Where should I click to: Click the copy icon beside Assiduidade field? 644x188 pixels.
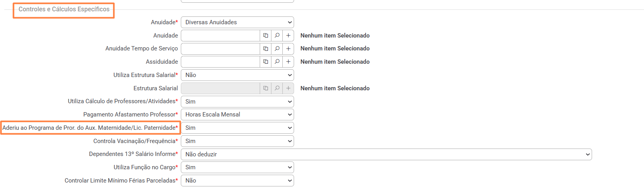(266, 62)
